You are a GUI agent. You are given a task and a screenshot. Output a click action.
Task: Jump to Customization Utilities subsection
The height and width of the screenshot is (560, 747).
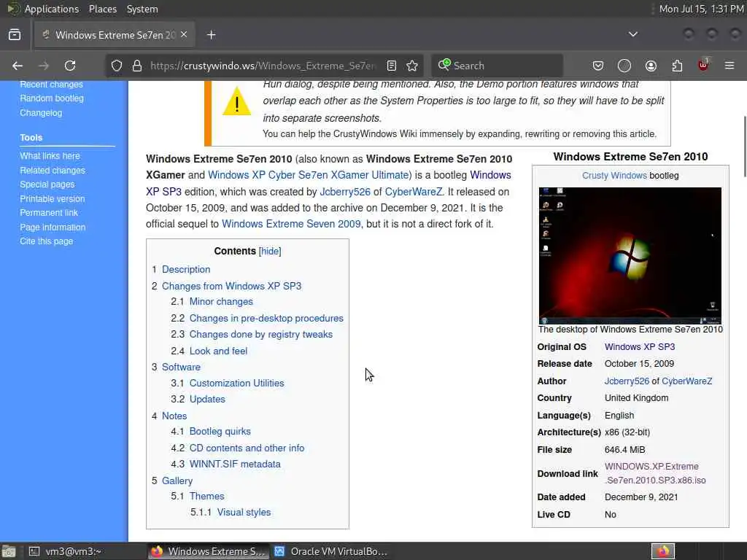coord(237,384)
